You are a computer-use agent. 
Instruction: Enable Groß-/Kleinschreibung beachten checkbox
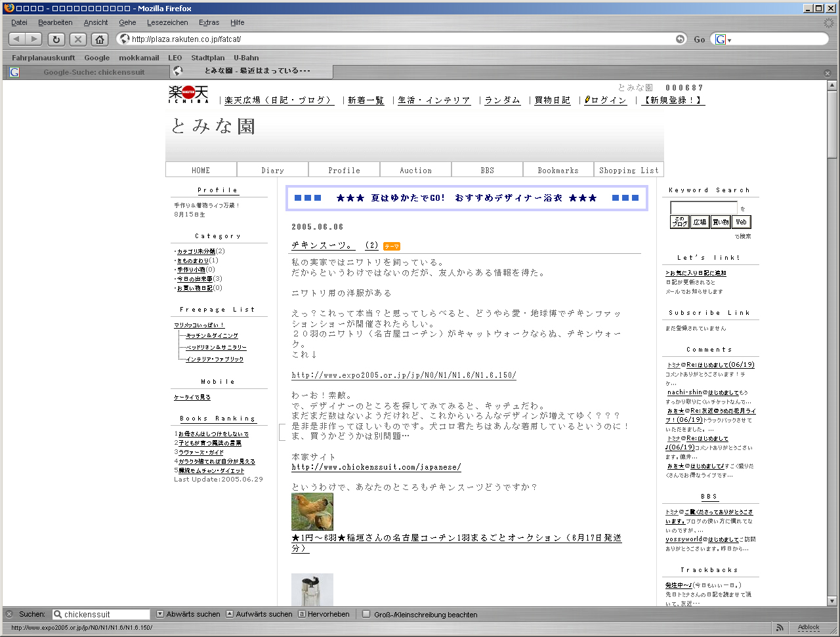point(367,615)
